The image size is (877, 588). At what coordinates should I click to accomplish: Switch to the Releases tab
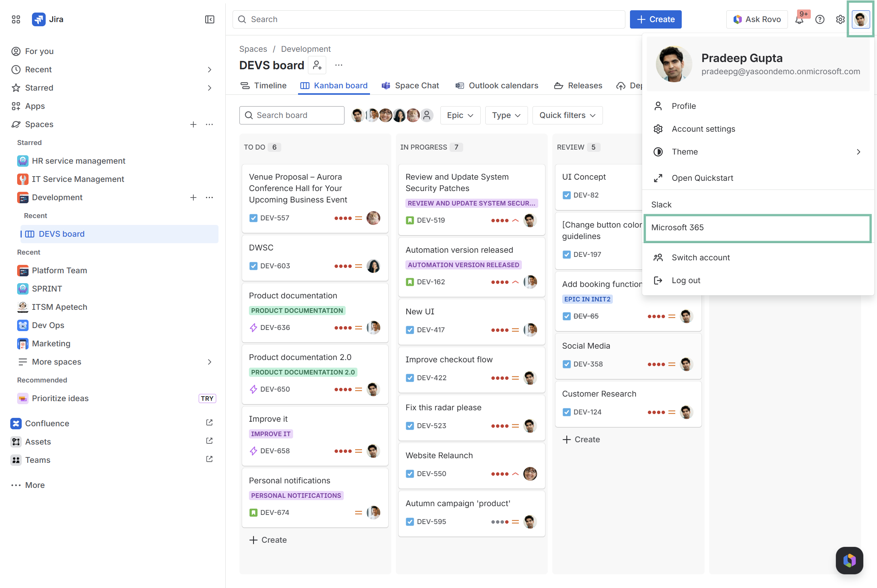point(578,86)
